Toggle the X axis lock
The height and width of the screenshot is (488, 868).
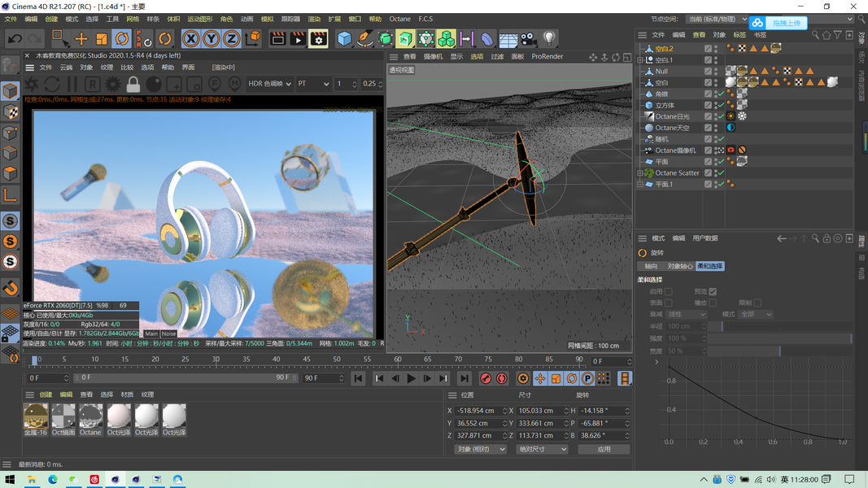click(x=191, y=39)
